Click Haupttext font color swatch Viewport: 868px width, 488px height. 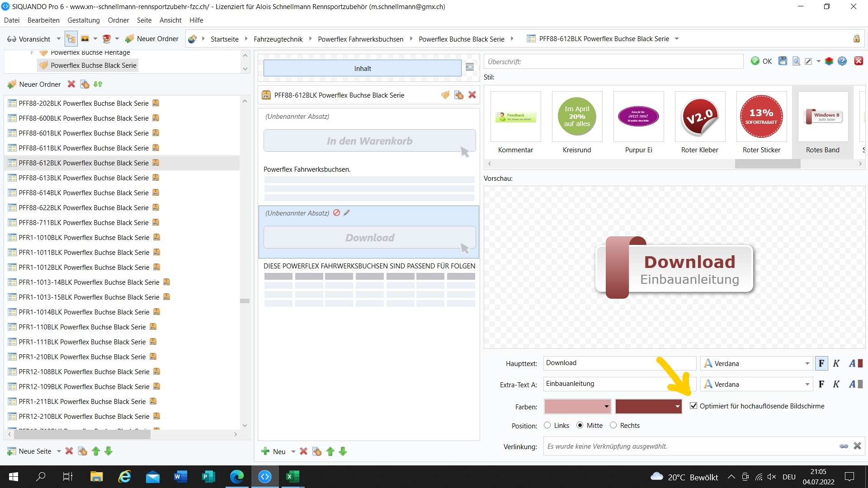click(x=855, y=363)
